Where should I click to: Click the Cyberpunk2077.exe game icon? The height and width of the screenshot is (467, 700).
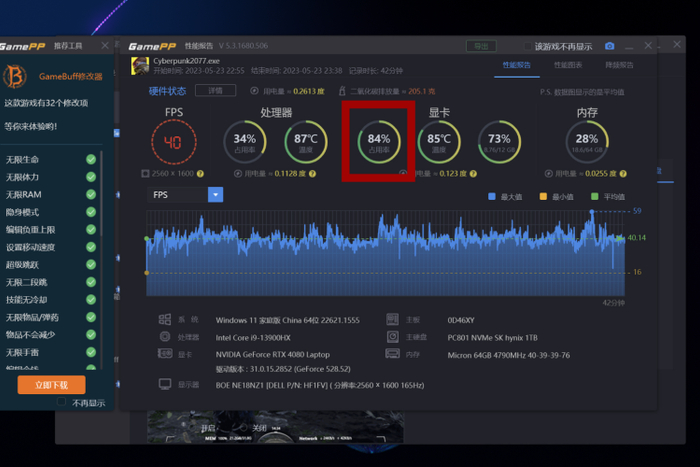[x=140, y=66]
